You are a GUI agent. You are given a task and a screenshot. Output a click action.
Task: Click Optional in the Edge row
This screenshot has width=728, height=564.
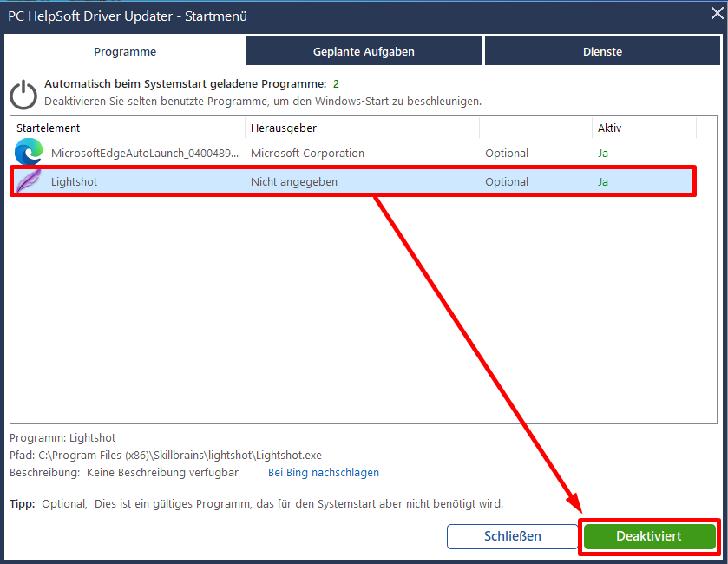pos(507,154)
